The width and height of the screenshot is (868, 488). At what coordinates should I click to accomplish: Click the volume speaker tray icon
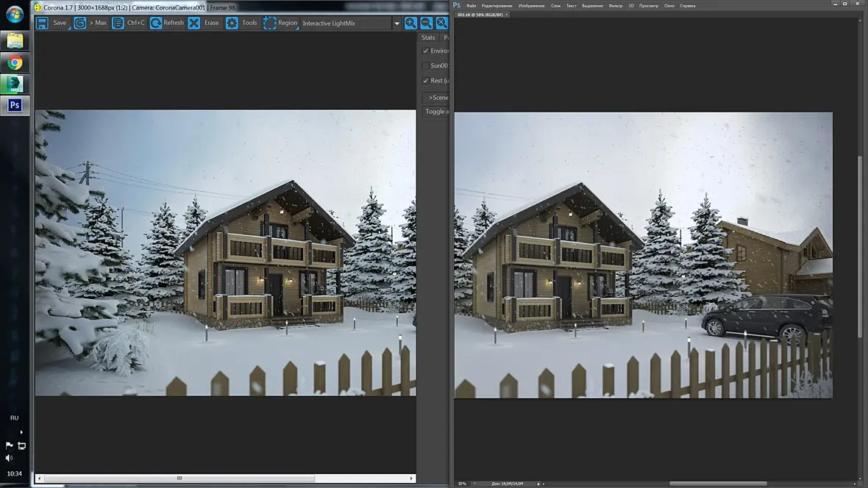pos(9,458)
